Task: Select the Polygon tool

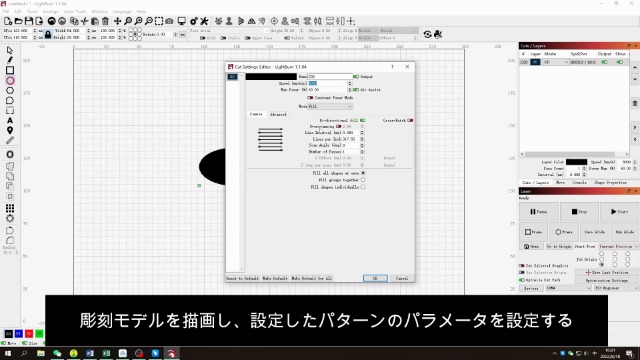Action: coord(10,90)
